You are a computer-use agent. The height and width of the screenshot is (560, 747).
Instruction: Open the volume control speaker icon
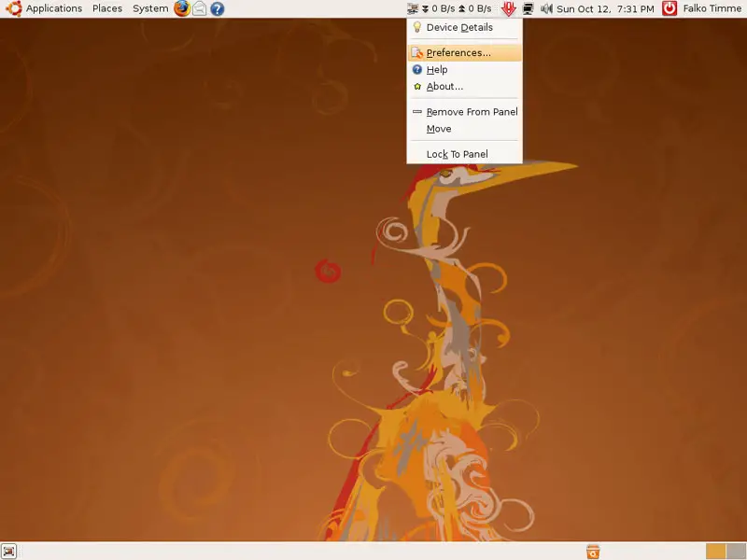[x=546, y=8]
